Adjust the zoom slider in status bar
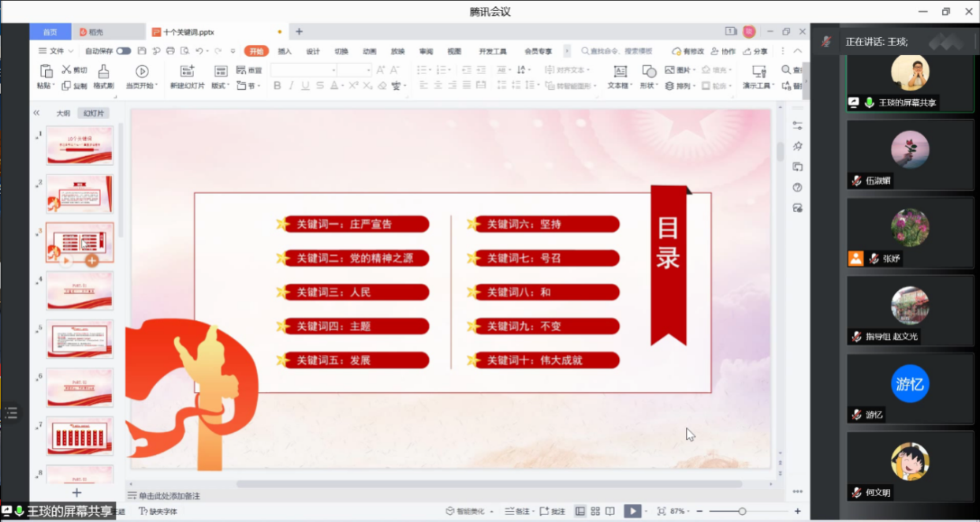Viewport: 980px width, 522px height. pyautogui.click(x=742, y=511)
